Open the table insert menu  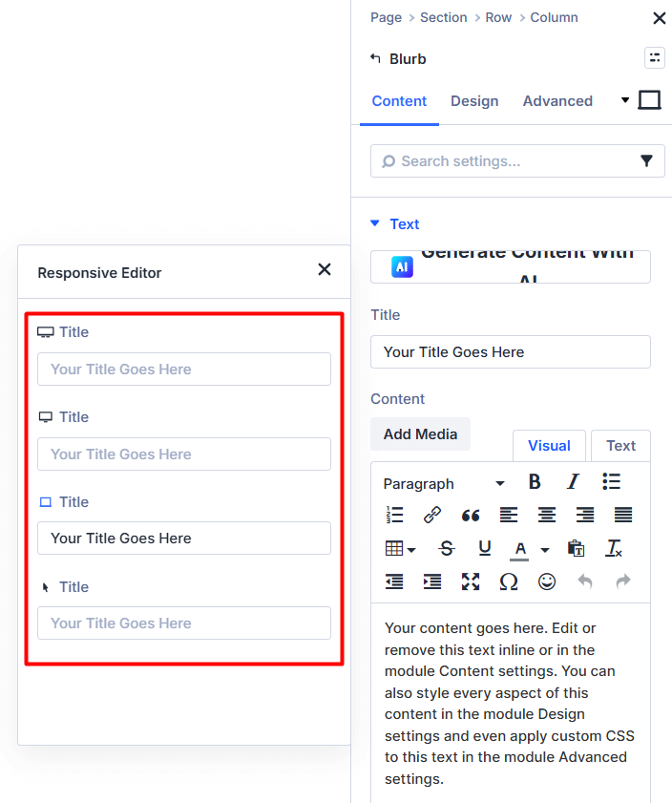tap(400, 548)
